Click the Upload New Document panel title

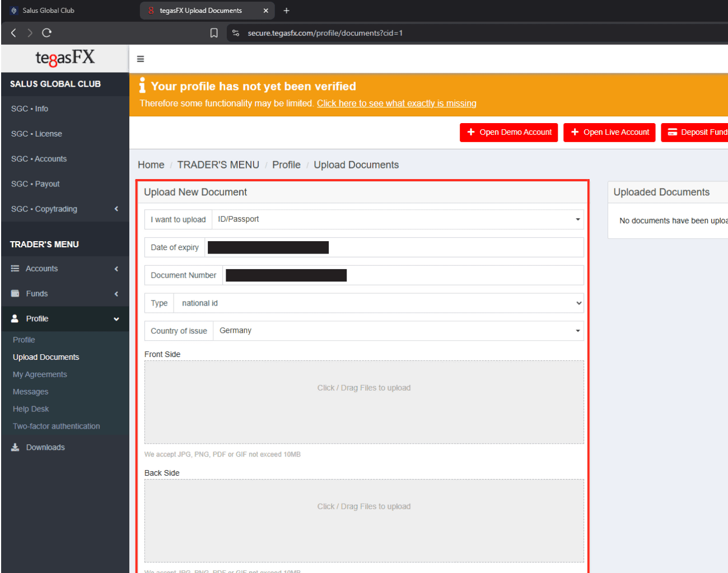[195, 192]
